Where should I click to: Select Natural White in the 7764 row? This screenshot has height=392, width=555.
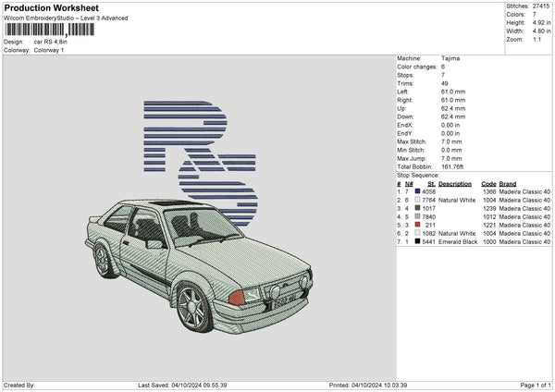pos(457,201)
